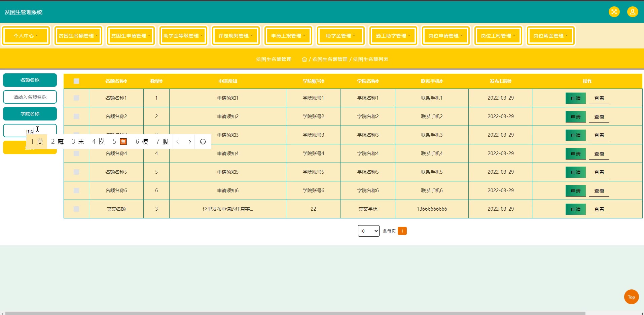The height and width of the screenshot is (315, 644).
Task: Click the 请输入名额名称 input field
Action: tap(30, 97)
